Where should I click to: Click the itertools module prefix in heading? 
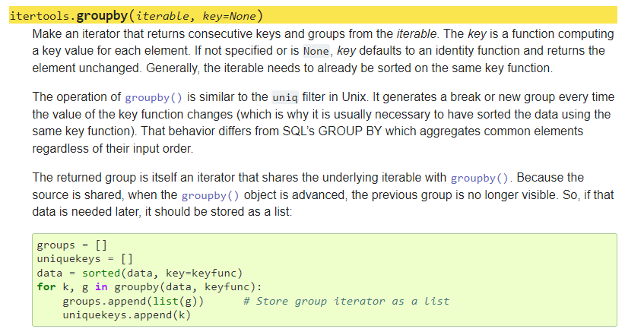(40, 16)
